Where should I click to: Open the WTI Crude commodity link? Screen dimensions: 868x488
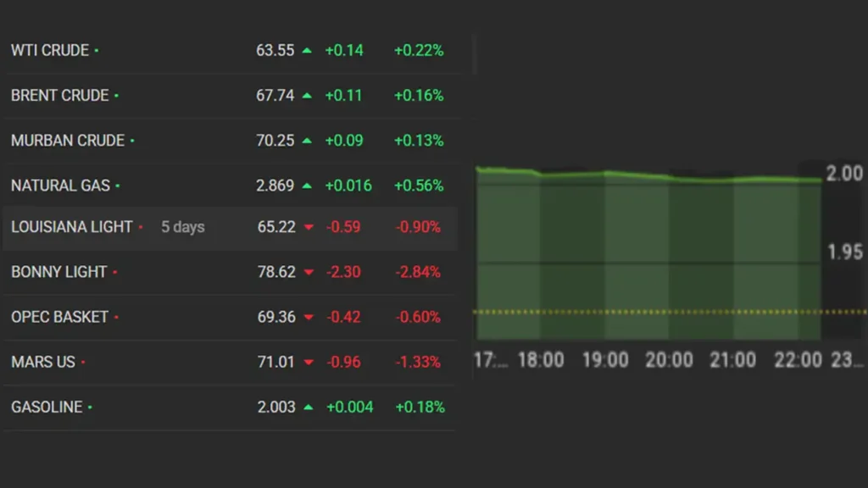pyautogui.click(x=50, y=50)
